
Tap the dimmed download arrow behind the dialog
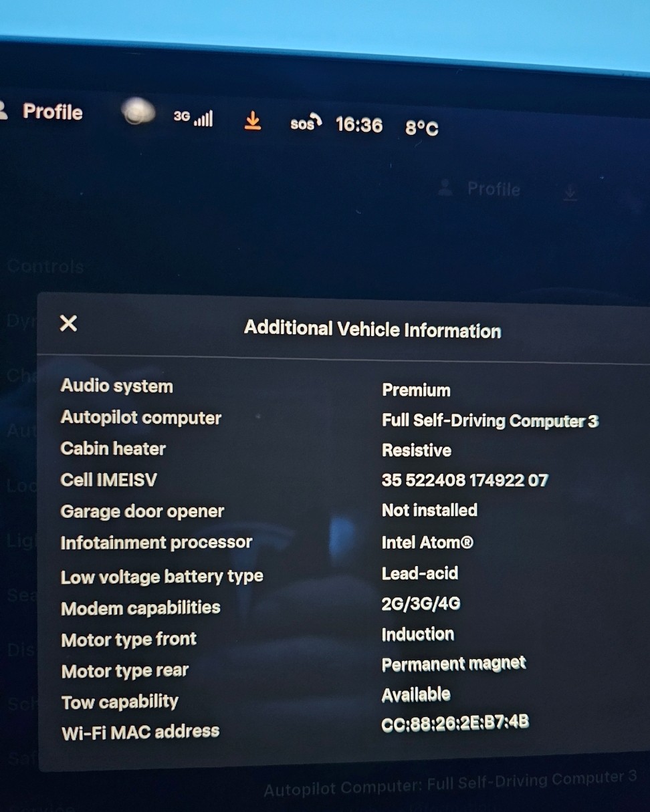click(569, 194)
